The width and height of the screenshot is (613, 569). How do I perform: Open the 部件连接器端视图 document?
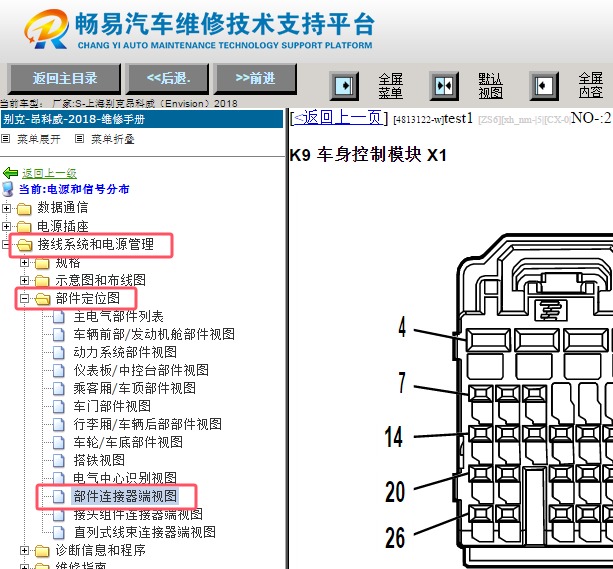point(125,496)
